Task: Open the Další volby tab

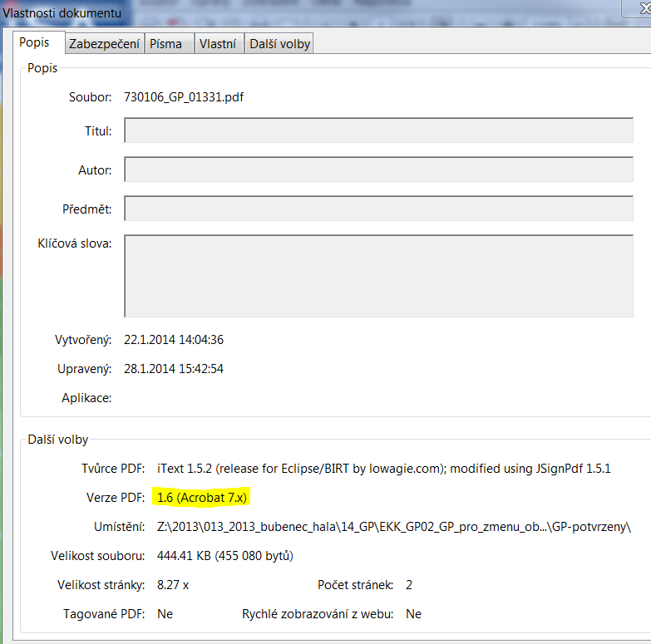Action: tap(279, 44)
